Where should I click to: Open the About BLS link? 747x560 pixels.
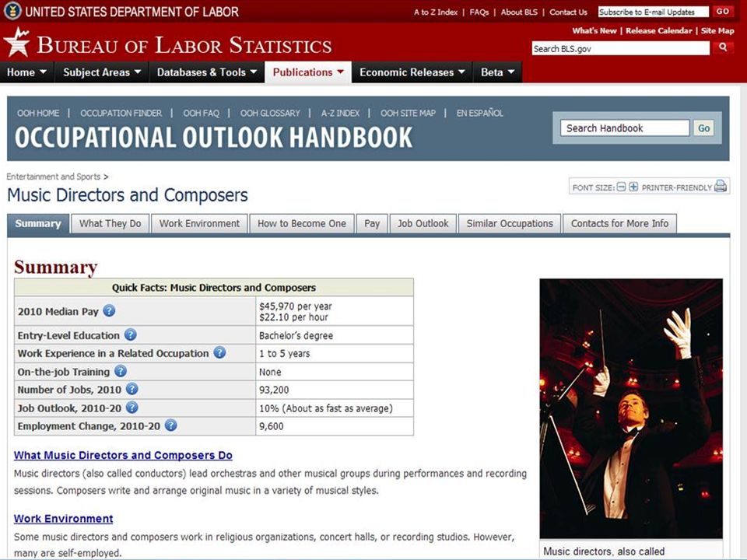519,12
